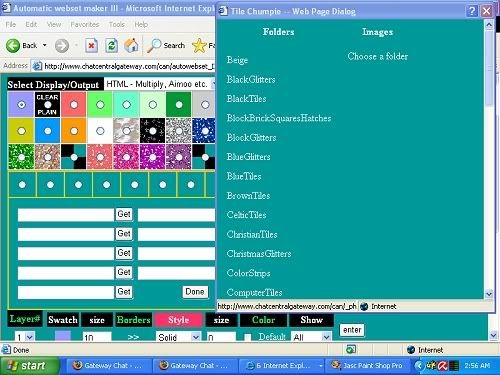500x375 pixels.
Task: Click the Favorites star icon
Action: coord(199,46)
